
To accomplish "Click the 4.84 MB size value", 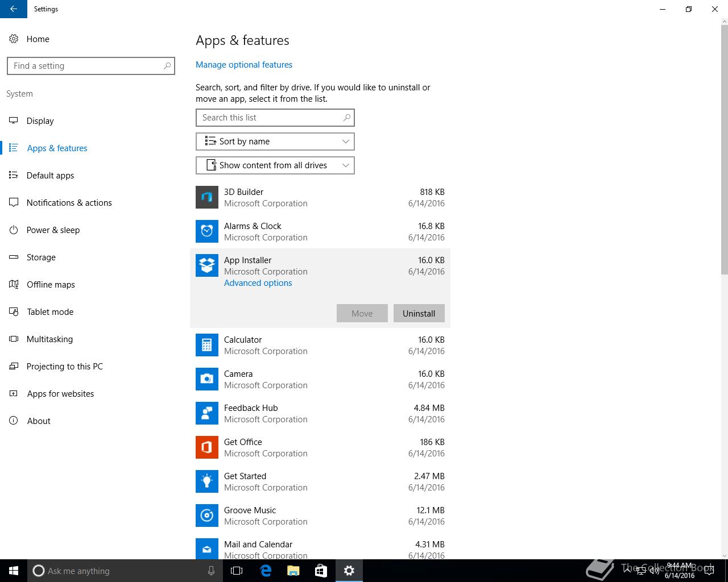I will click(429, 408).
